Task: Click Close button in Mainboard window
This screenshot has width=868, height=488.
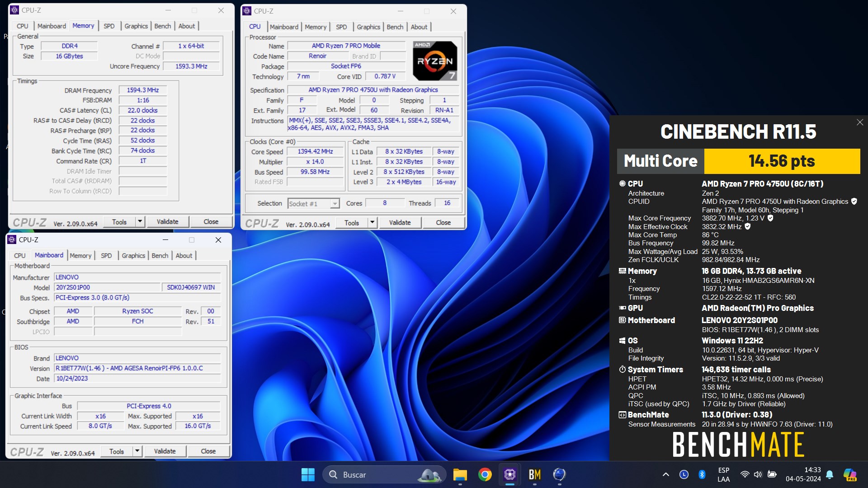Action: (208, 451)
